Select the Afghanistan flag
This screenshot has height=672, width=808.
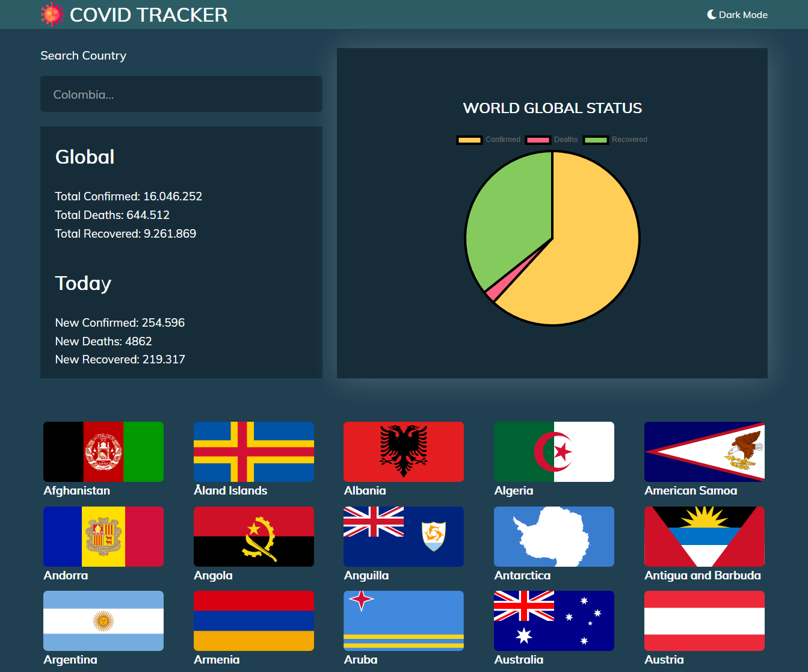pos(103,452)
